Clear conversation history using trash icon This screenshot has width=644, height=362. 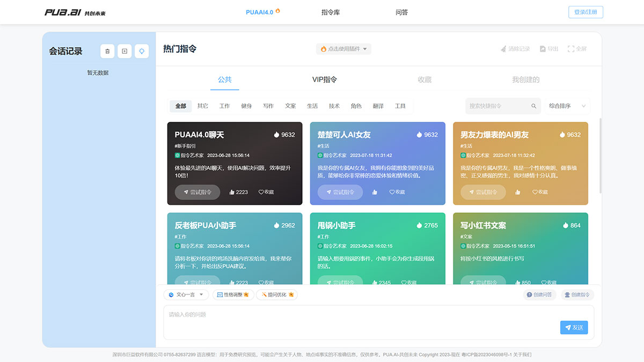click(107, 51)
